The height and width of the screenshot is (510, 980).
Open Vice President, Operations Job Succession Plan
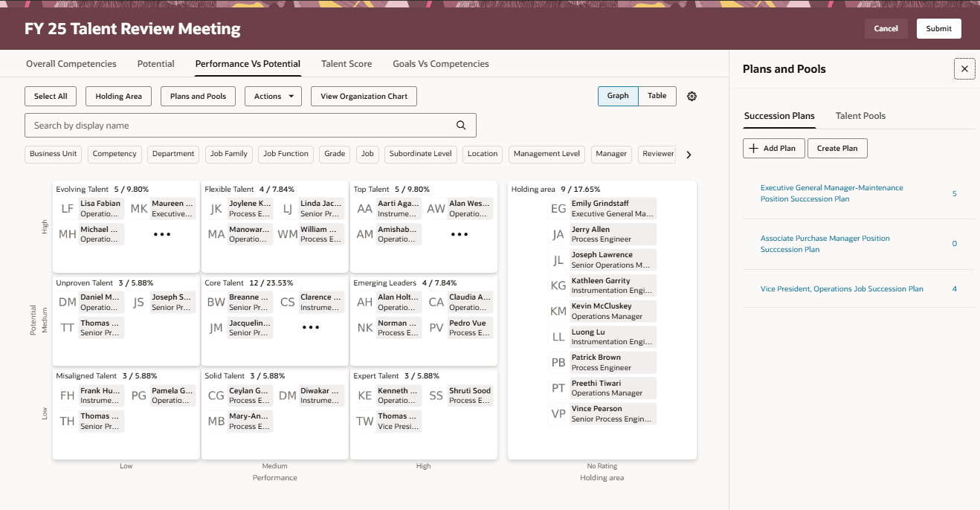[x=842, y=289]
